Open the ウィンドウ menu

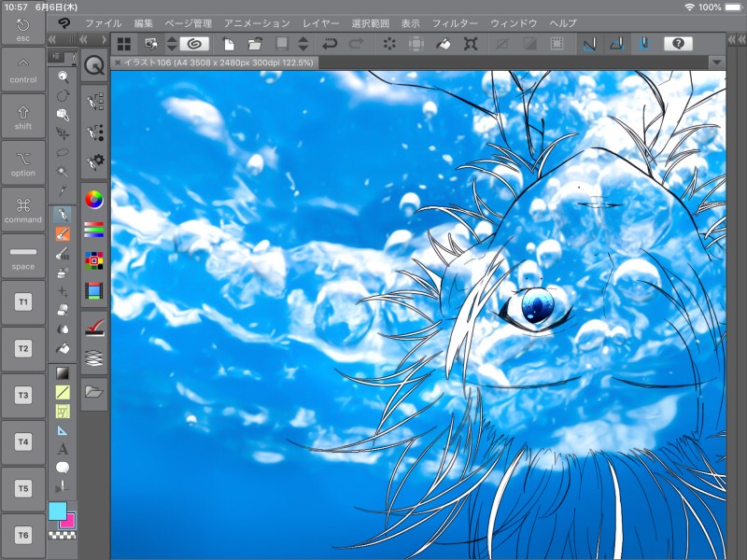click(x=514, y=22)
